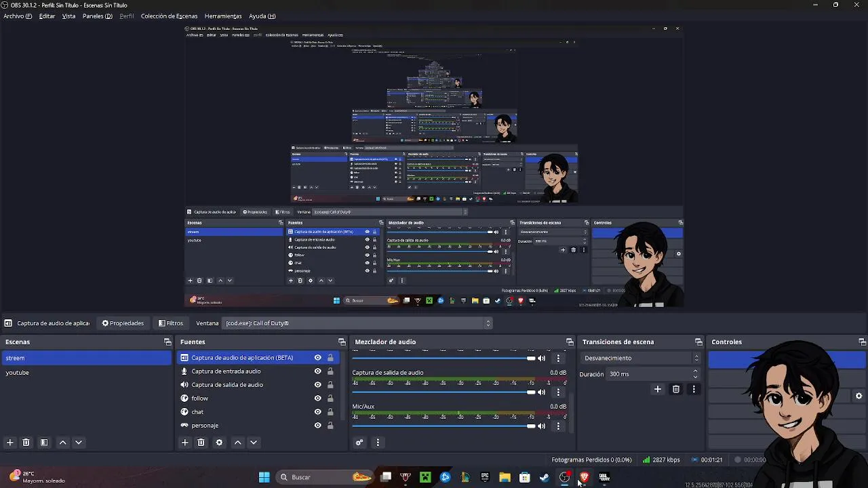Screen dimensions: 868x488
Task: Remove selected source with Fuentes trash icon
Action: 201,443
